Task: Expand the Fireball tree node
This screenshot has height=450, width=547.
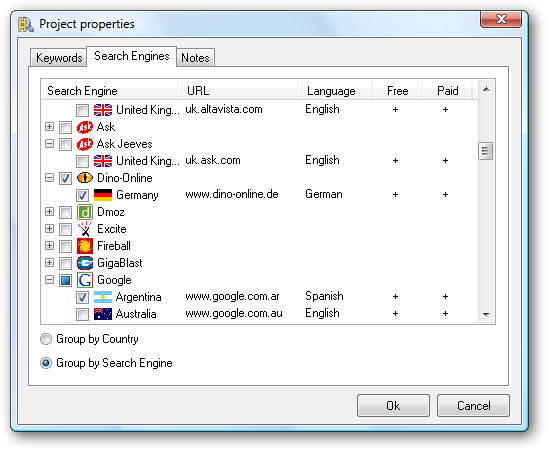Action: click(x=50, y=246)
